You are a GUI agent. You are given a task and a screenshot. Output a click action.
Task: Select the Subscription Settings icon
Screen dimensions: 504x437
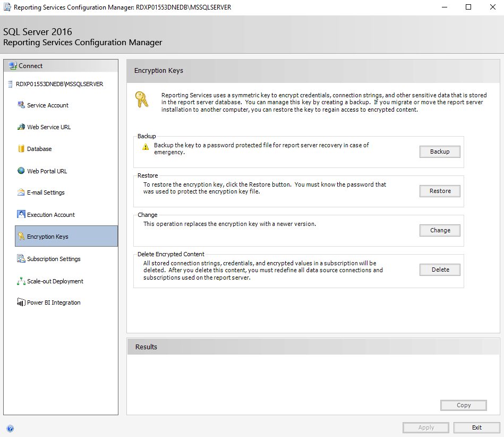[x=21, y=258]
